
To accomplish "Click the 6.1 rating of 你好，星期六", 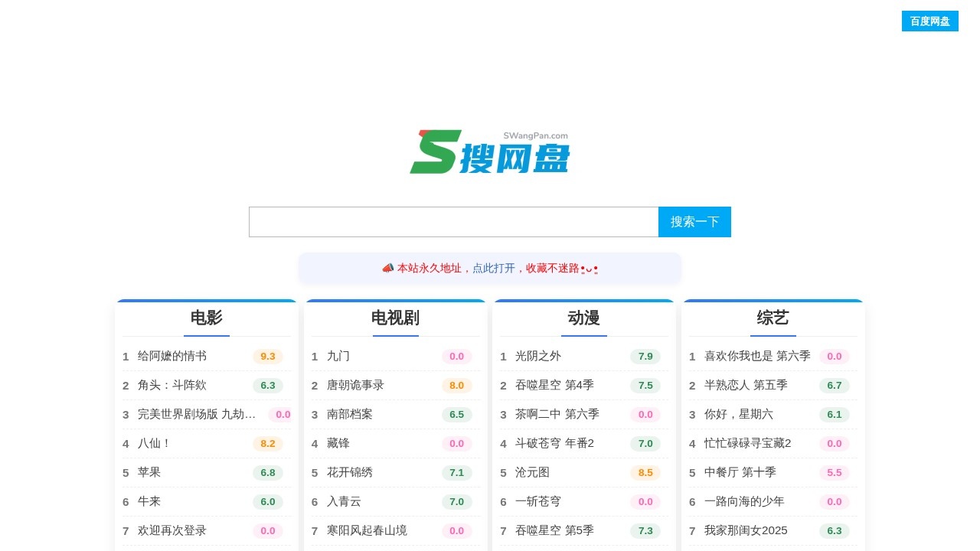I will (x=835, y=414).
